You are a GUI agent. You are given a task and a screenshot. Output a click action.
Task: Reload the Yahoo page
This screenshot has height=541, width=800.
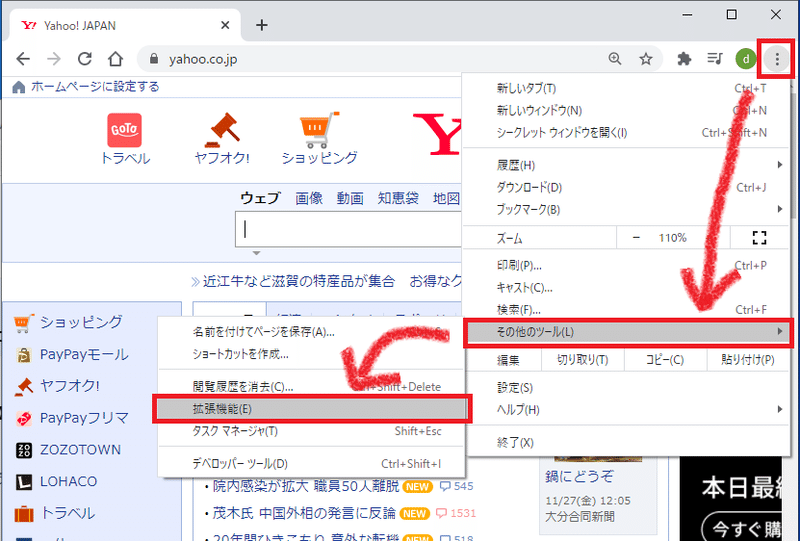pos(85,59)
